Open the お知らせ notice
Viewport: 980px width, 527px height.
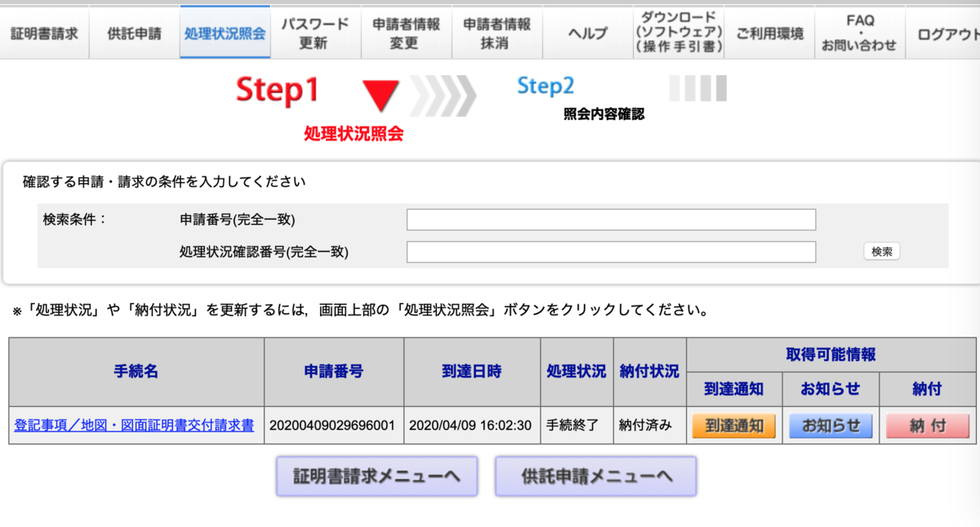pos(831,425)
